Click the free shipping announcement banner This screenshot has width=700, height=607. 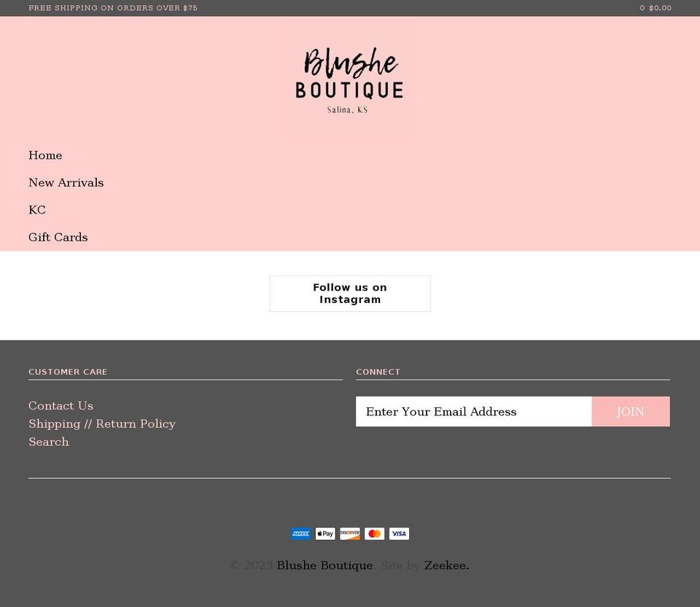[113, 8]
